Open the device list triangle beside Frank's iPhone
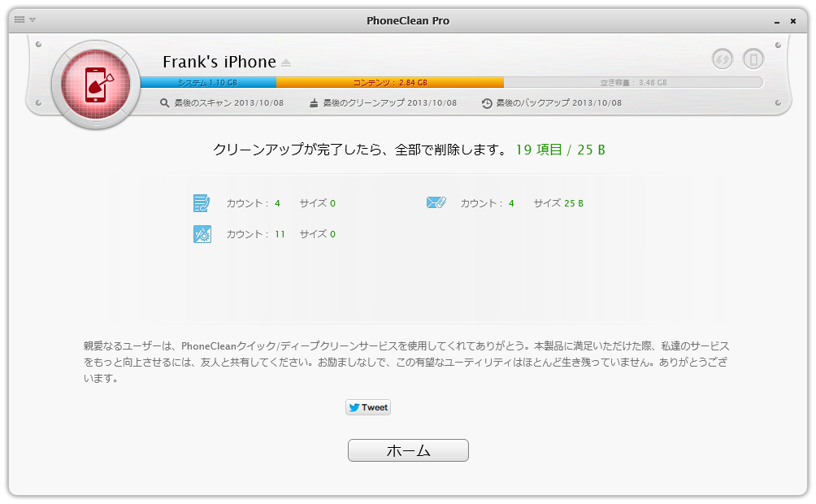 tap(286, 63)
